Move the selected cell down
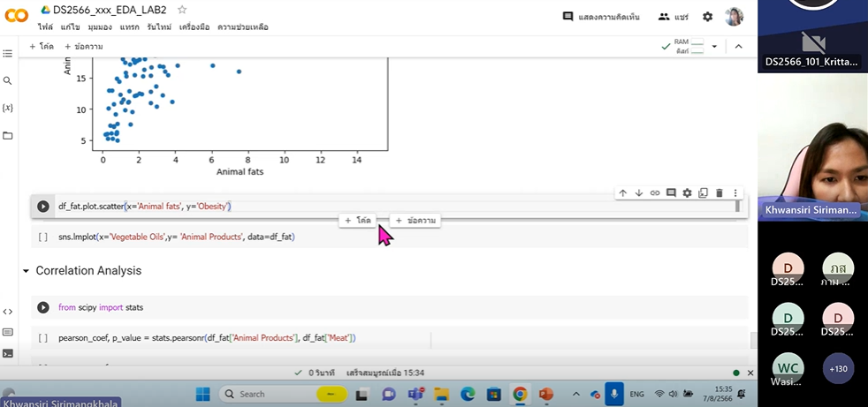 638,192
